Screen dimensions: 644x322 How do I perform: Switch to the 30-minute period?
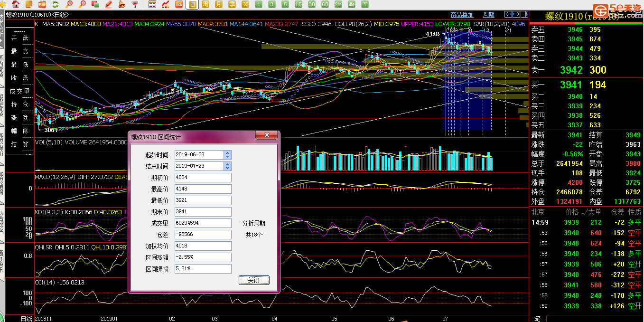[311, 4]
